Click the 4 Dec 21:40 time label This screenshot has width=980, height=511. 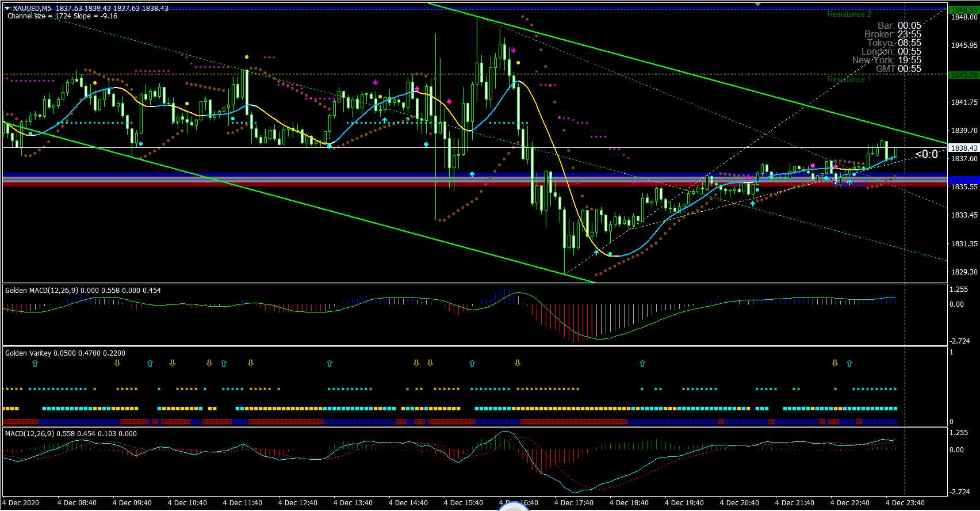[795, 503]
